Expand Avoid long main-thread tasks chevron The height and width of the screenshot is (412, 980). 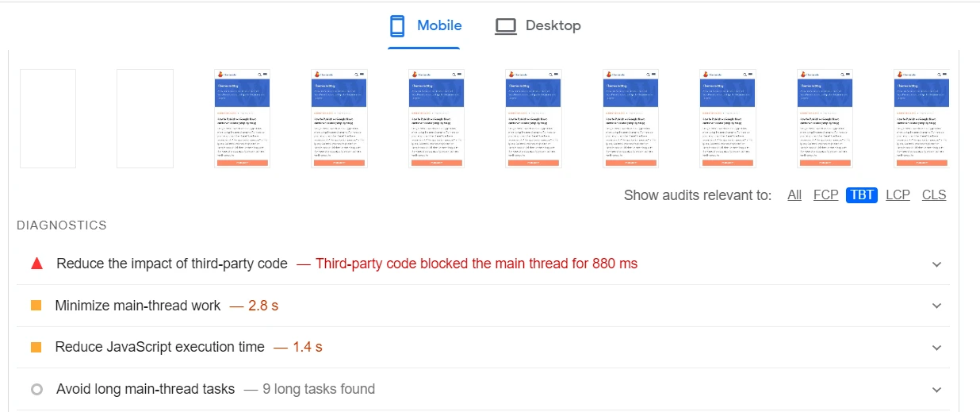pyautogui.click(x=937, y=390)
